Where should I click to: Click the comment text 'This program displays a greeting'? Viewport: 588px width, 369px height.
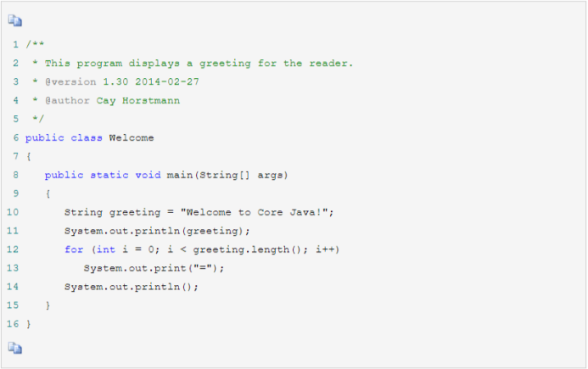click(x=144, y=63)
